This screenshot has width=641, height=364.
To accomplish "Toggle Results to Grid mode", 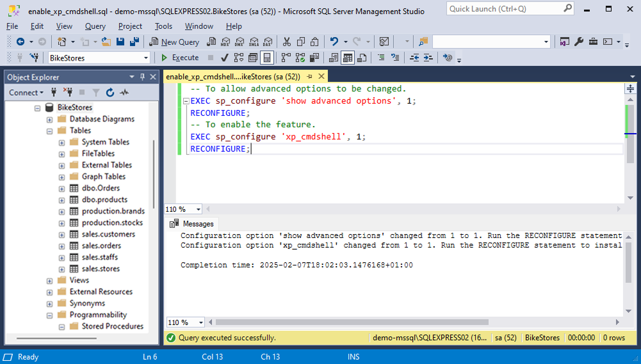I will pos(348,58).
